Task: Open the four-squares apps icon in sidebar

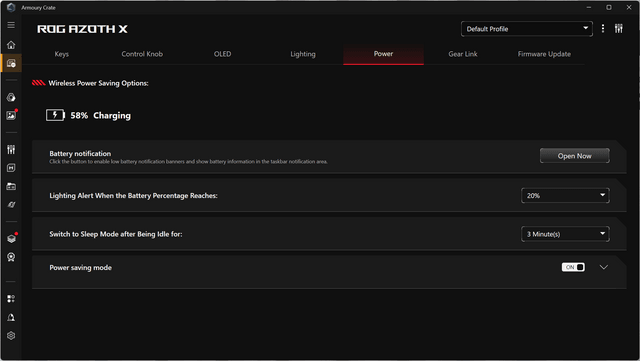Action: pyautogui.click(x=11, y=299)
